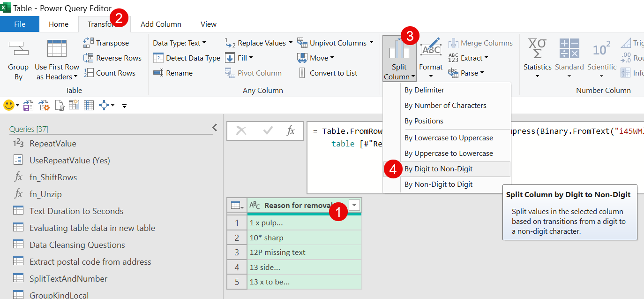Click the fx formula icon
This screenshot has width=644, height=299.
[x=291, y=131]
